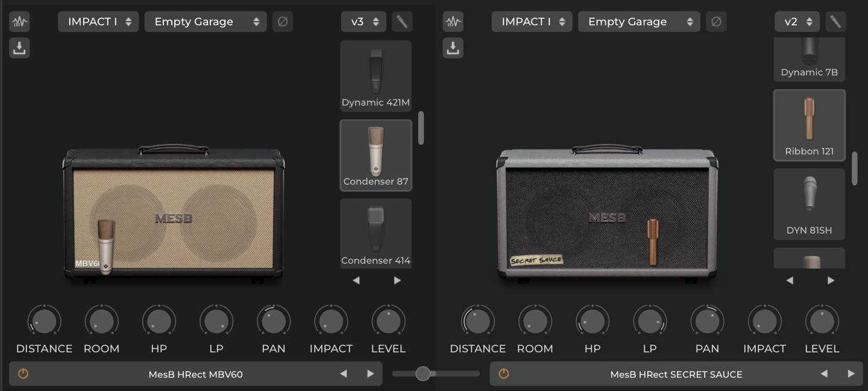Load previous cabinet before SECRET SAUCE
This screenshot has width=868, height=391.
824,374
